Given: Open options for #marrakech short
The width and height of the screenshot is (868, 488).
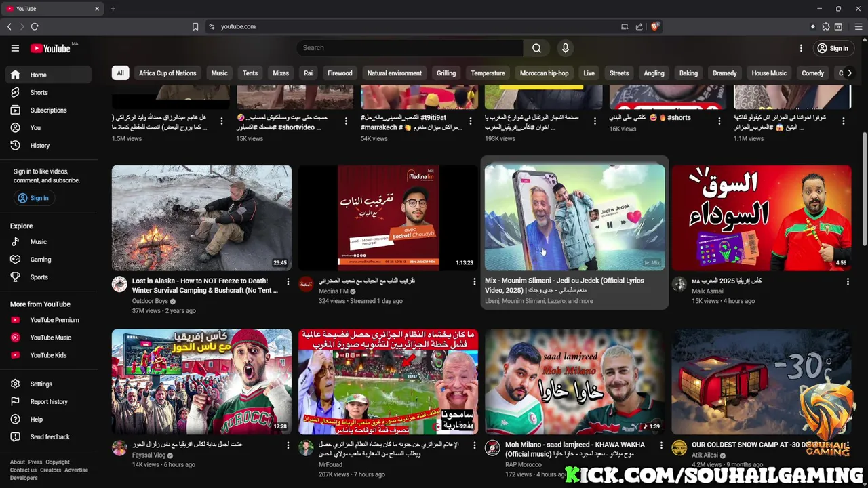Looking at the screenshot, I should coord(470,121).
